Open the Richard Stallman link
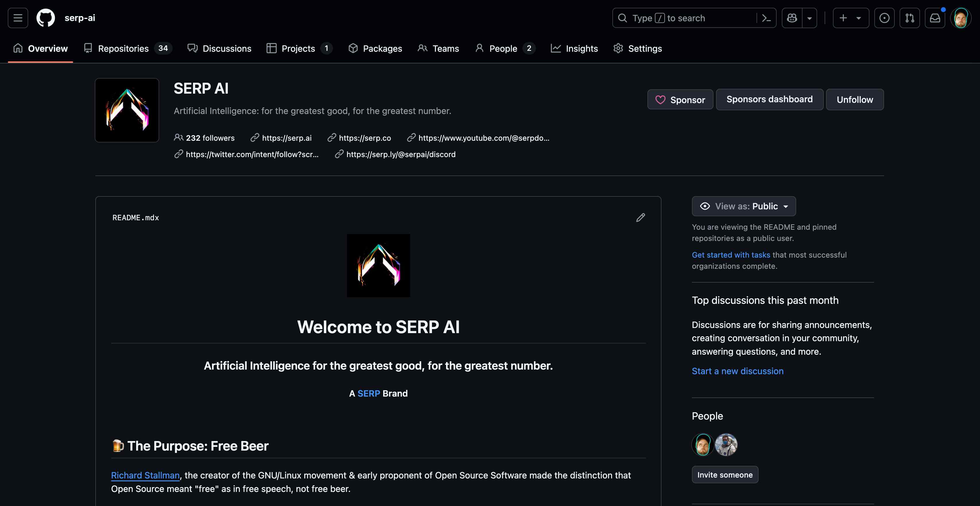This screenshot has height=506, width=980. [x=145, y=475]
